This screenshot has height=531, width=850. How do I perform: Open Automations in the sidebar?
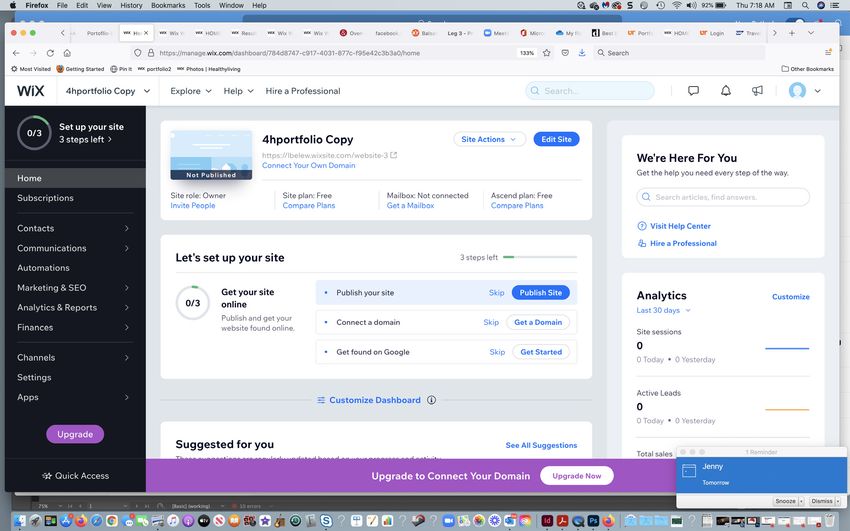coord(43,268)
